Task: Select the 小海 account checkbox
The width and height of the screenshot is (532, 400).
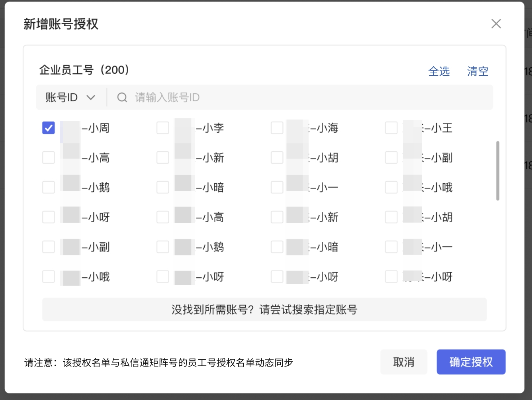Action: [x=277, y=127]
